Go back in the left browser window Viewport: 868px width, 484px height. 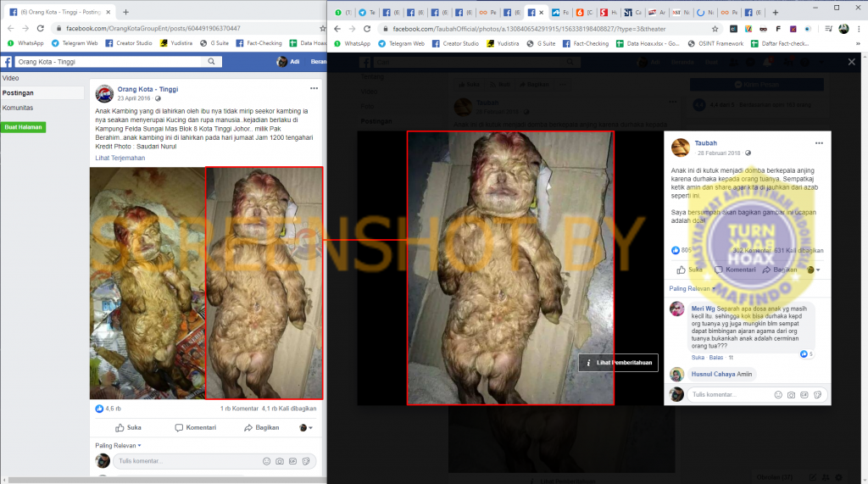(x=10, y=28)
